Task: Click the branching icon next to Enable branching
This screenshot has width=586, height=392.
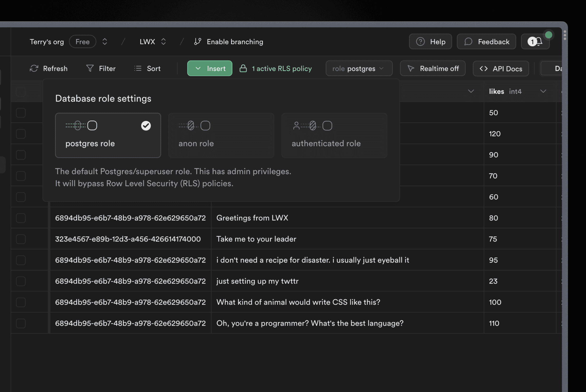Action: pos(197,42)
